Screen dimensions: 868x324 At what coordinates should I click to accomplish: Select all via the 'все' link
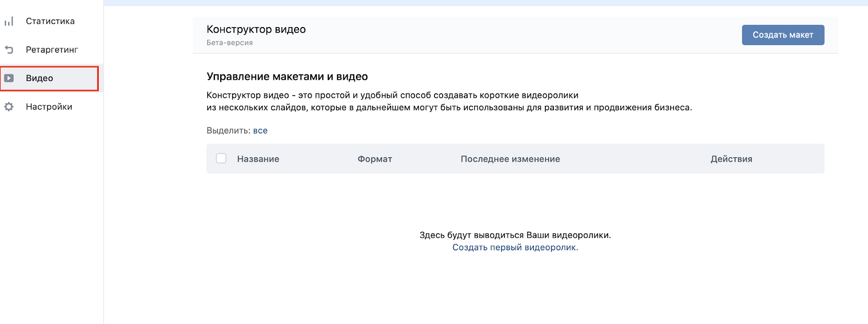[x=260, y=131]
